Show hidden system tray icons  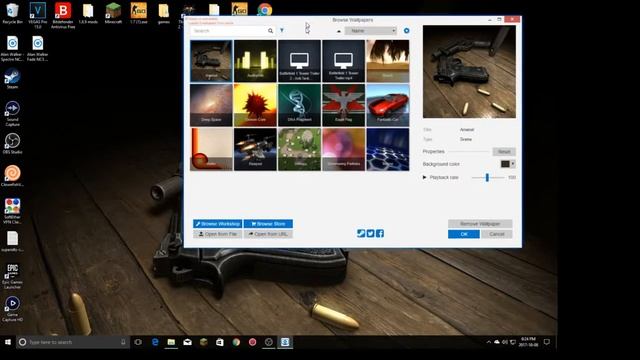pyautogui.click(x=488, y=342)
